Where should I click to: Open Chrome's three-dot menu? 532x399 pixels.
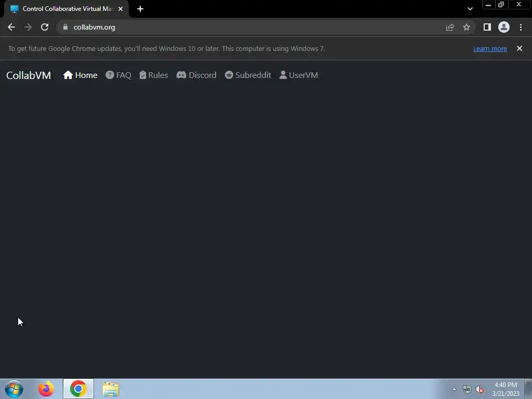click(x=521, y=27)
